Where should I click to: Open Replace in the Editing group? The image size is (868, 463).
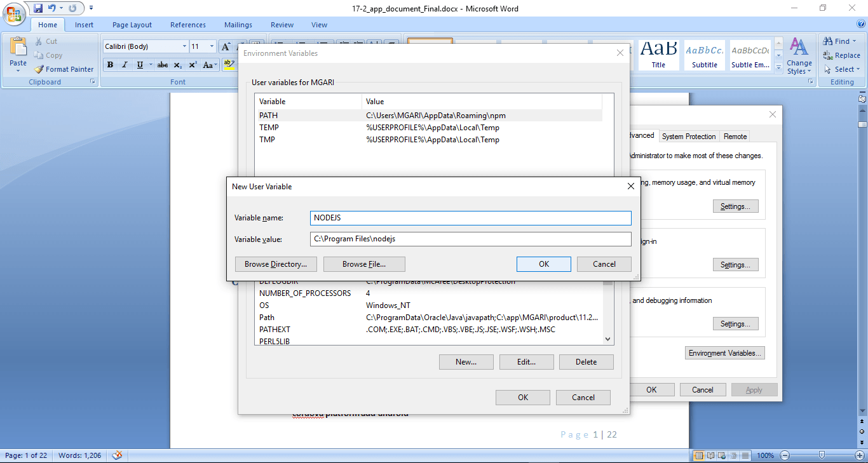click(841, 55)
